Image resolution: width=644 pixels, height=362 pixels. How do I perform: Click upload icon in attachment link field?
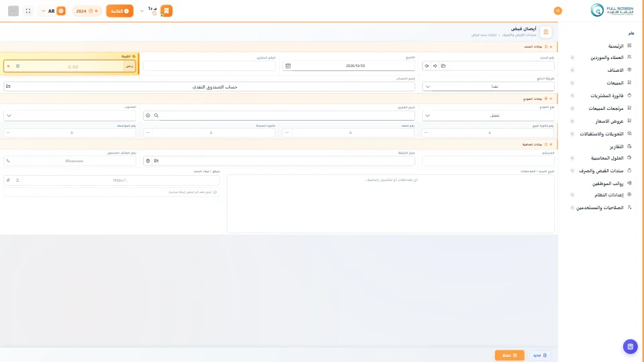click(x=17, y=180)
